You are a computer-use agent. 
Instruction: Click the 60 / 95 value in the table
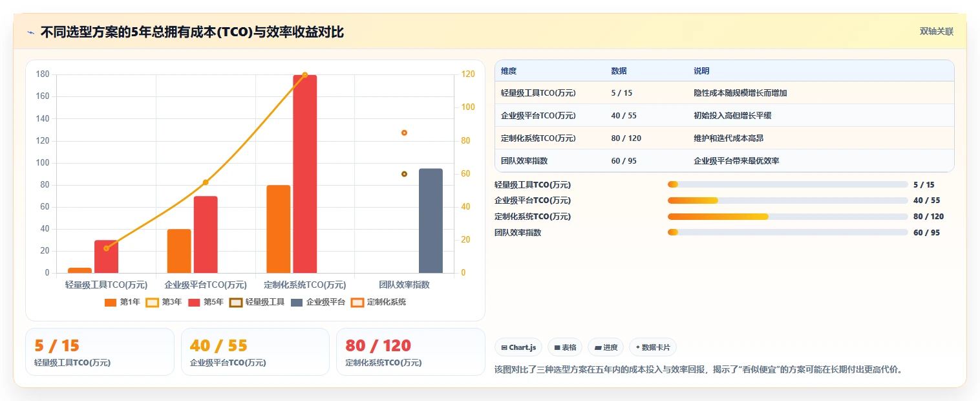point(624,161)
